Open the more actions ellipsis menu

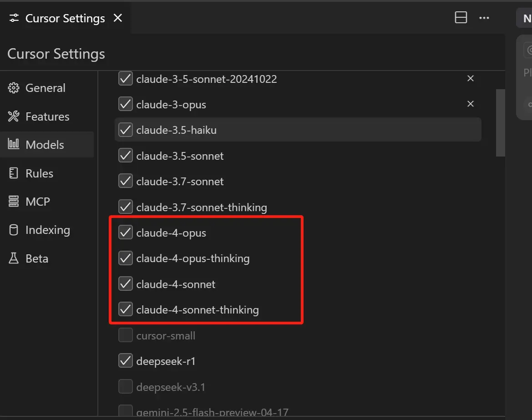tap(484, 18)
